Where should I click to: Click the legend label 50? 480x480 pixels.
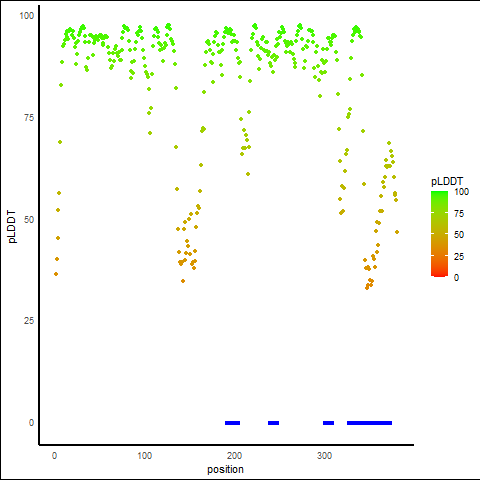pos(459,235)
